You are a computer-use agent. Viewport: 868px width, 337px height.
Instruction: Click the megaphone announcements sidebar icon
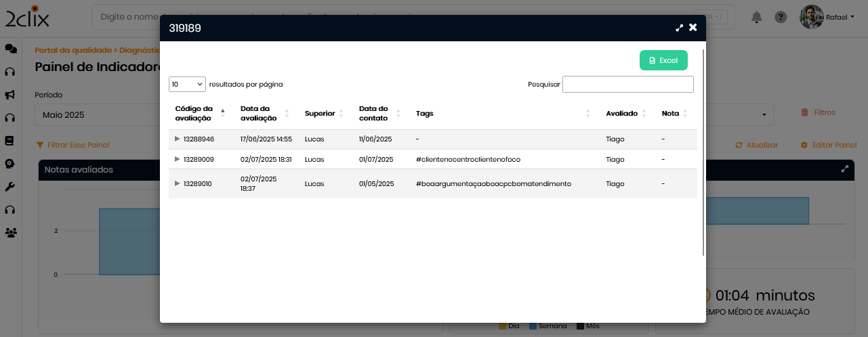click(10, 95)
